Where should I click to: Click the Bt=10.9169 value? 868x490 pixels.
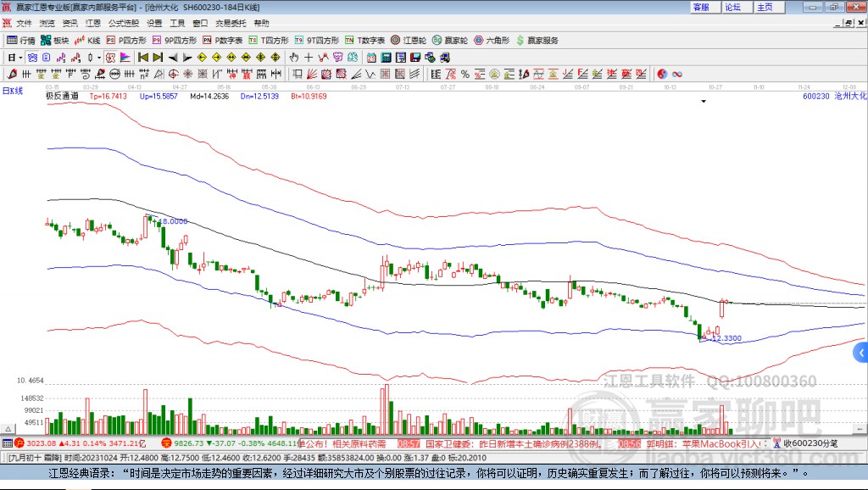pos(309,96)
